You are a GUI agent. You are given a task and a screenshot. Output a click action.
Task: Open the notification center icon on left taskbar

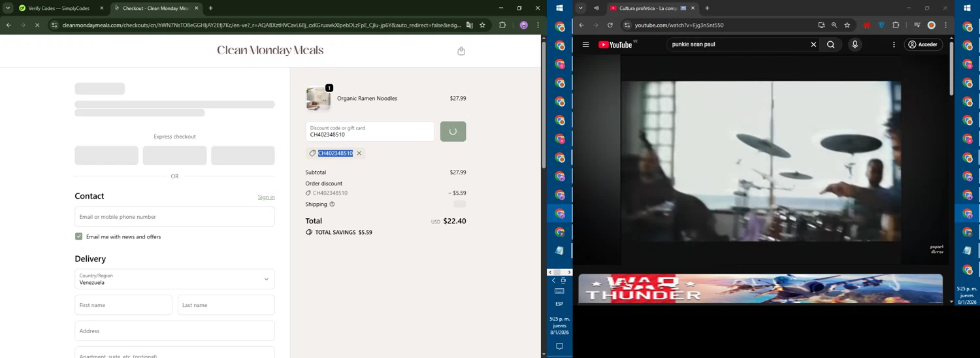pyautogui.click(x=559, y=347)
